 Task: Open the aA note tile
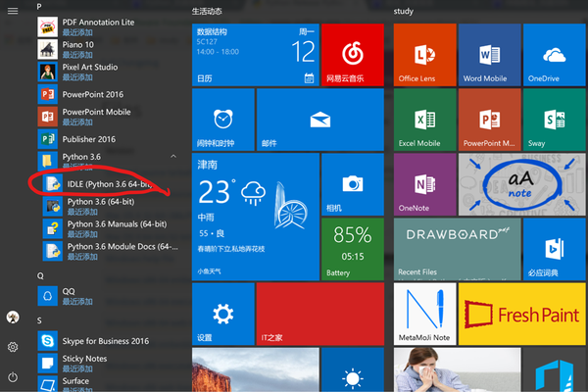522,184
